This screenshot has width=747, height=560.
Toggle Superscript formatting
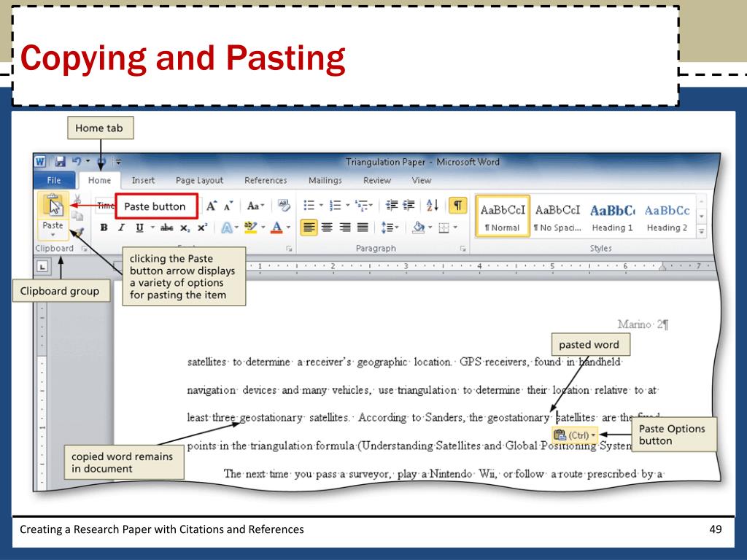(203, 227)
